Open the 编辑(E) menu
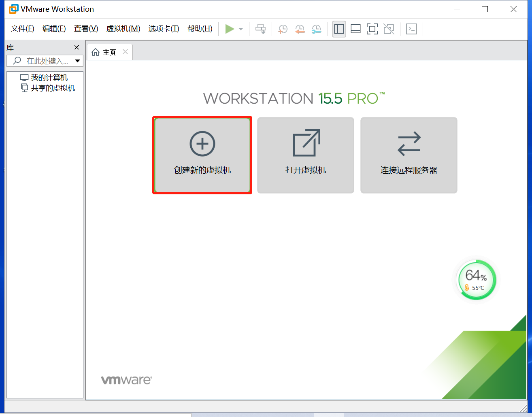 pyautogui.click(x=54, y=29)
